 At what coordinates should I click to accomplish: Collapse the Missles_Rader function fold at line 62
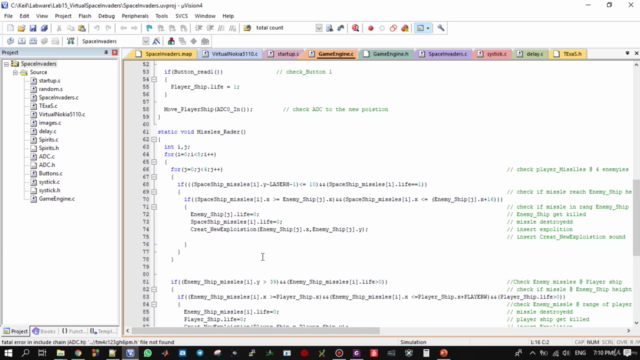pyautogui.click(x=154, y=140)
